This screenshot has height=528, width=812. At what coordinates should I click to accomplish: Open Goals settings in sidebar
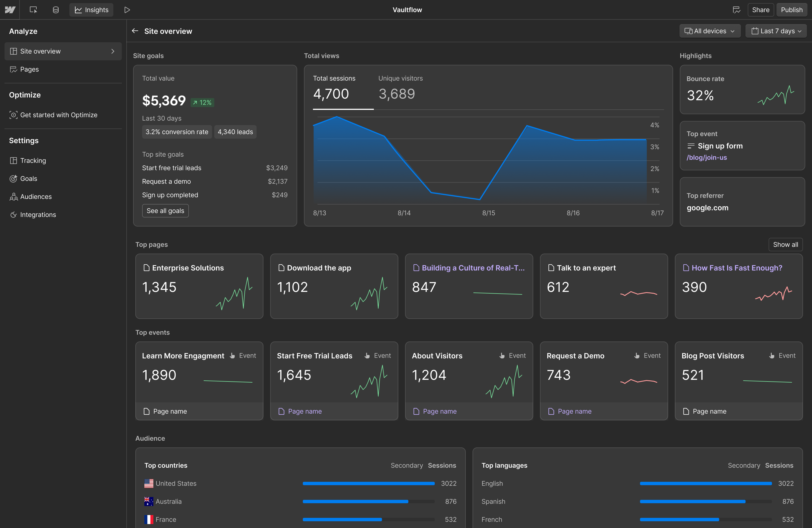click(29, 179)
